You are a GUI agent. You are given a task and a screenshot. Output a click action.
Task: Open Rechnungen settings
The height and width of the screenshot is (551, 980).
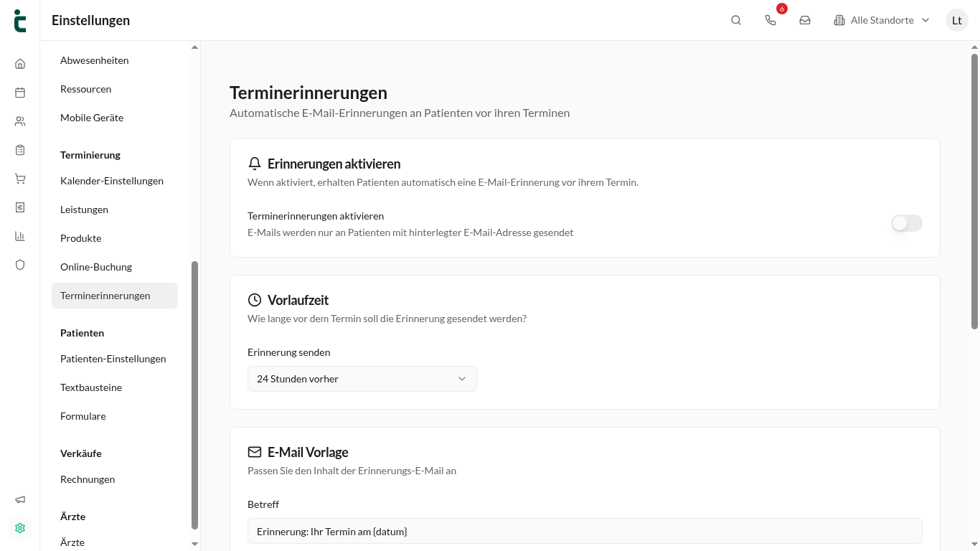pos(115,479)
